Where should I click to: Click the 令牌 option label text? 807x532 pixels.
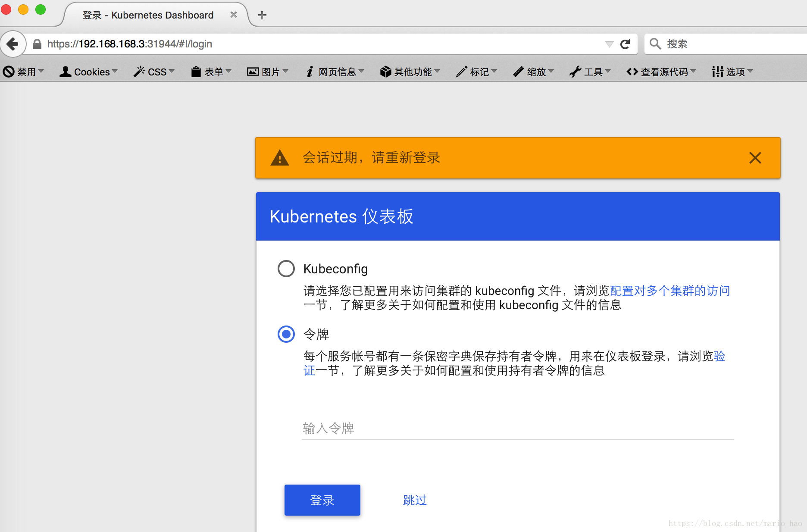[316, 334]
